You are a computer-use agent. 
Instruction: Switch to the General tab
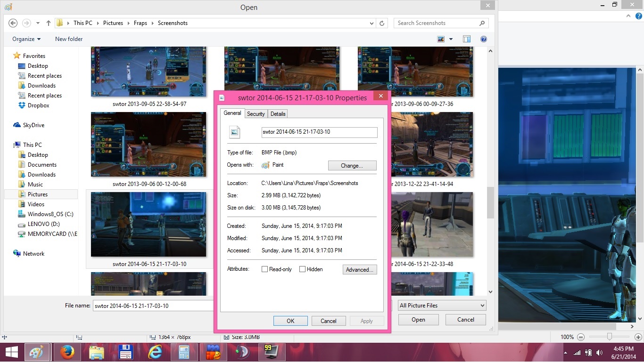(x=232, y=113)
